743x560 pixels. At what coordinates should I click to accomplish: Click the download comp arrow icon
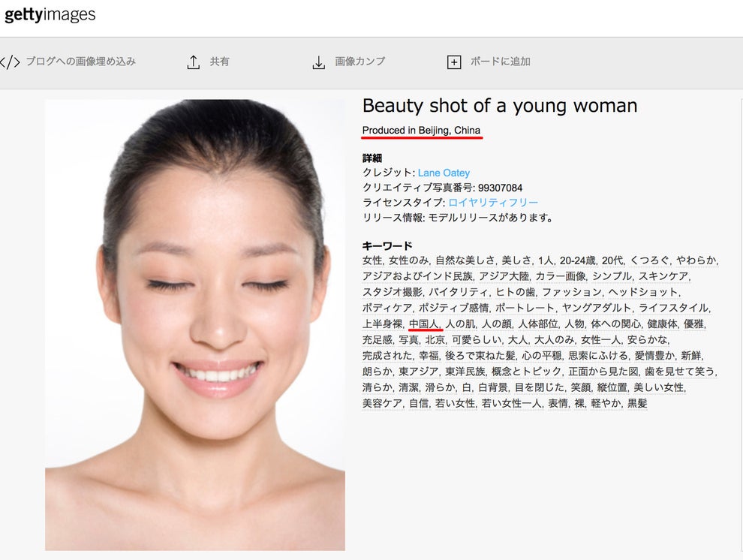pos(319,62)
